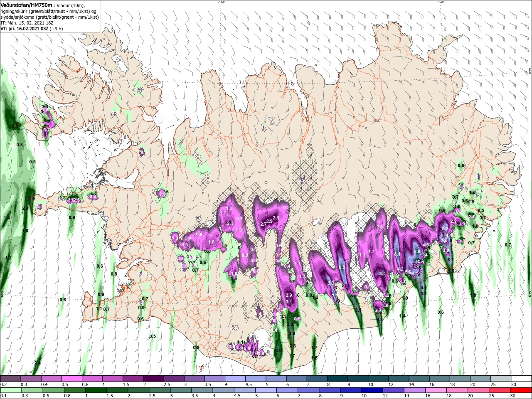Click the 'VT: þri. 16.02.2021 03Z' valid time
This screenshot has height=399, width=532.
pos(25,29)
